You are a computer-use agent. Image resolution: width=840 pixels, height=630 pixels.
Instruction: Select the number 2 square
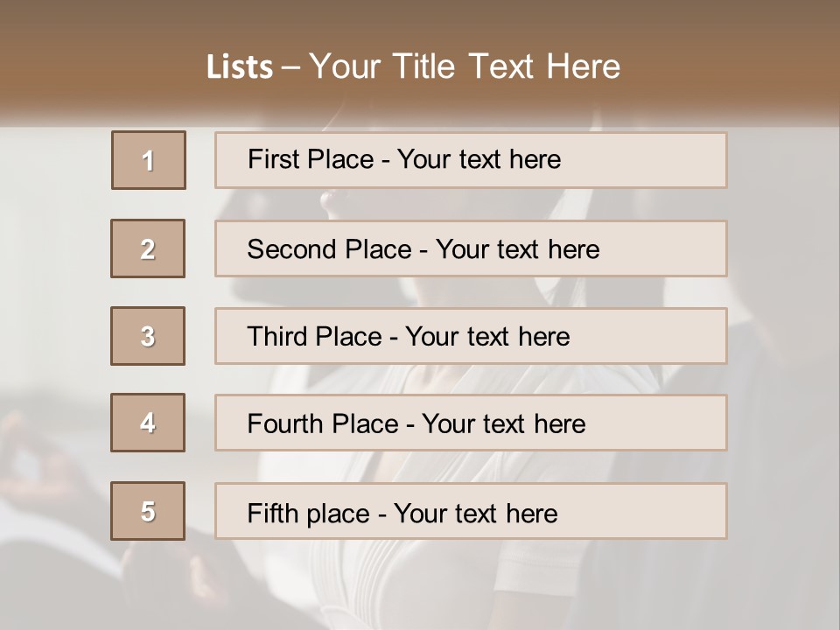point(148,248)
